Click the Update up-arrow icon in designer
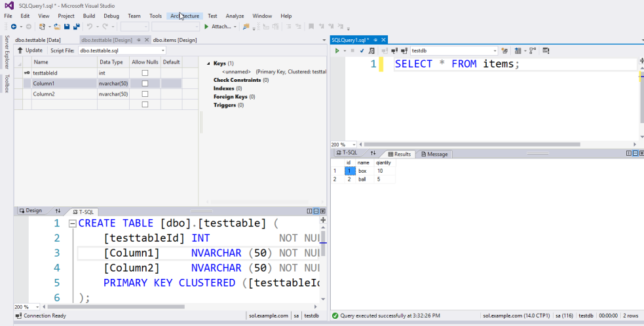The width and height of the screenshot is (644, 326). [20, 50]
